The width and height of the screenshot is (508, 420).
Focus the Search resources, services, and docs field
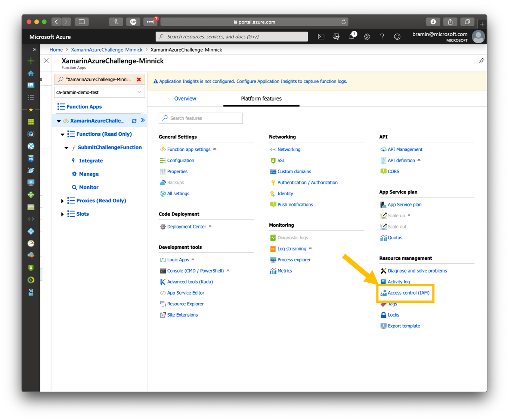click(x=232, y=37)
